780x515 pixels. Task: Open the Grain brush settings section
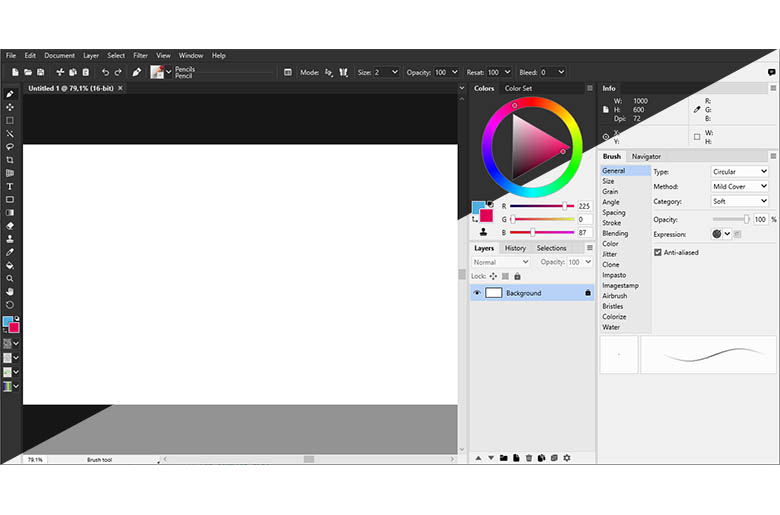coord(610,192)
